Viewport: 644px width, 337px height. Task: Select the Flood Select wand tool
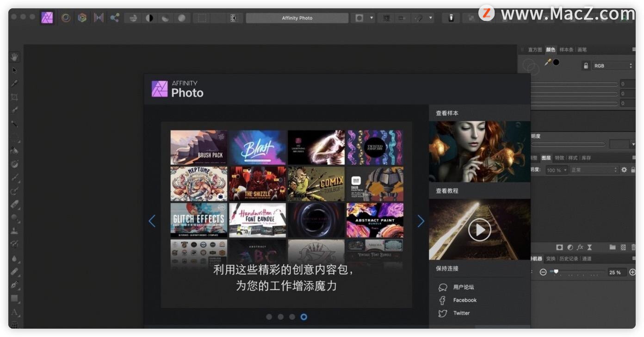coord(15,124)
